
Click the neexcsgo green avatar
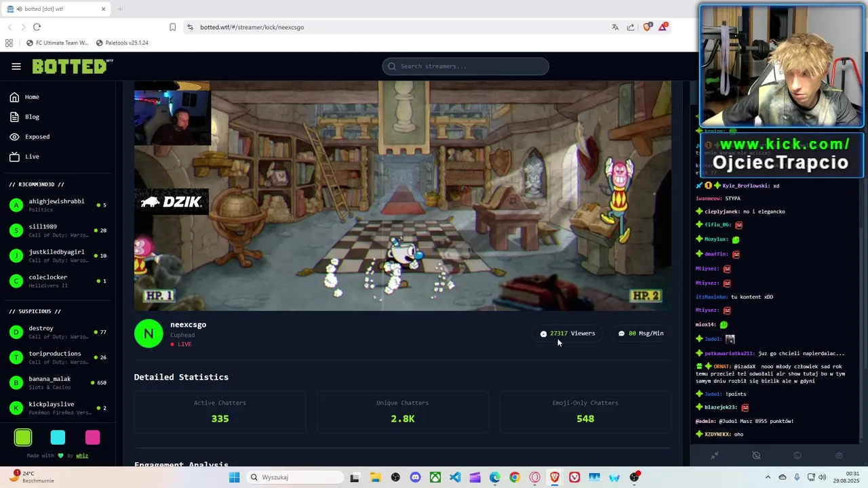(x=149, y=333)
